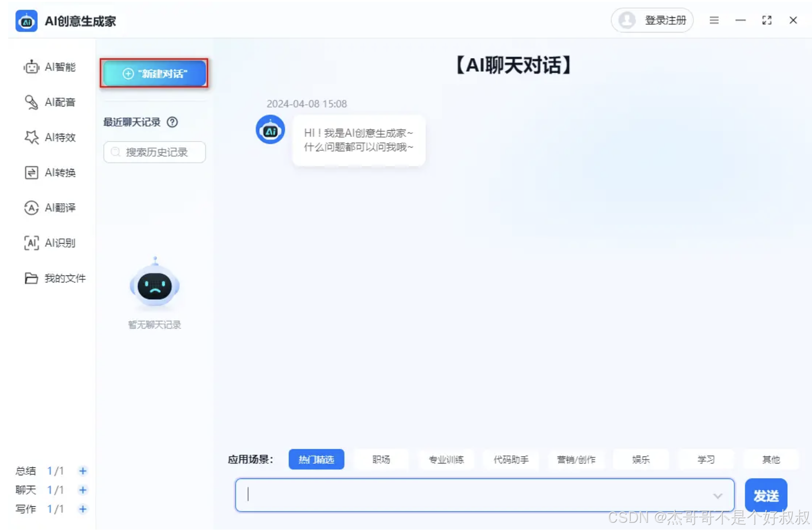Image resolution: width=812 pixels, height=531 pixels.
Task: Add more 总结 quota with plus icon
Action: coord(83,471)
